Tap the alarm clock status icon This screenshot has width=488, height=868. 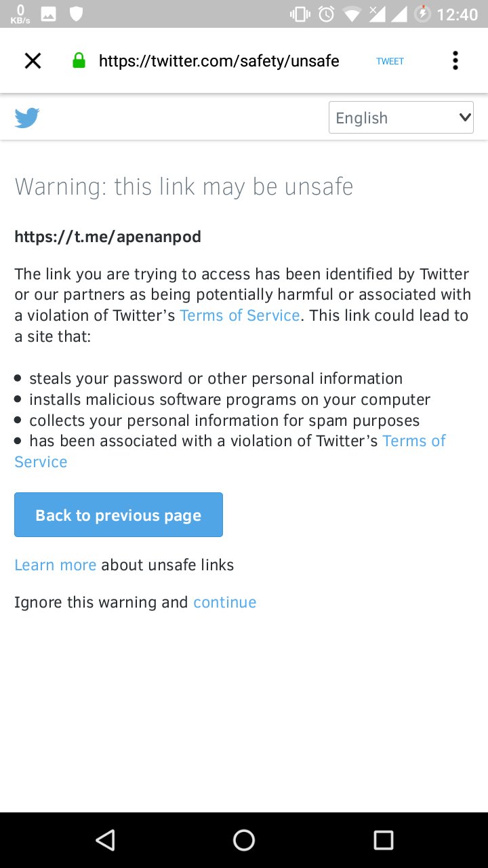tap(327, 14)
